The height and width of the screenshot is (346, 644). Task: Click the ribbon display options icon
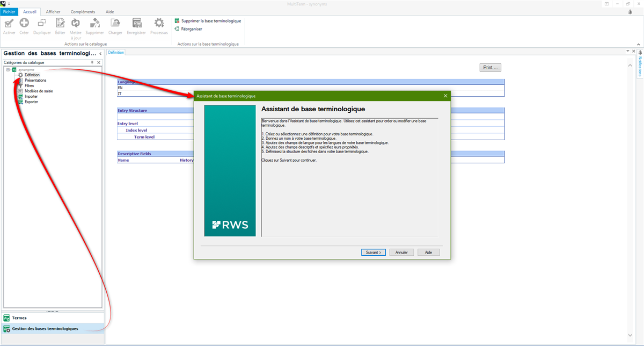click(607, 3)
